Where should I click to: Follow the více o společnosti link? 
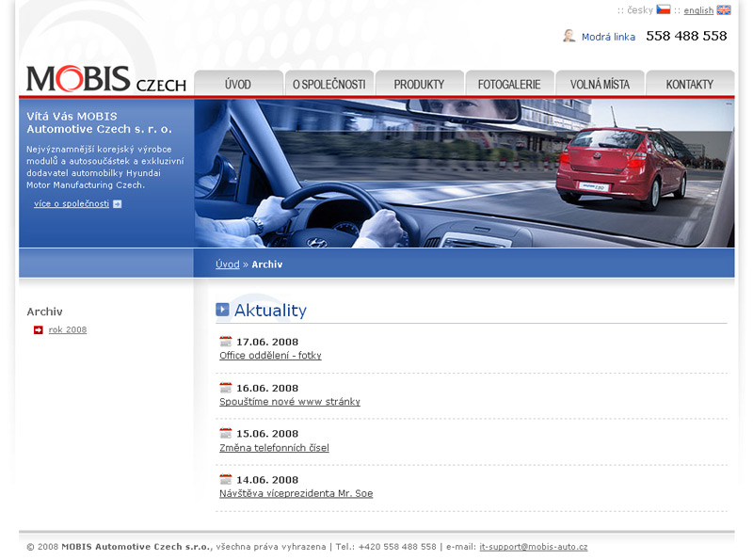click(72, 203)
